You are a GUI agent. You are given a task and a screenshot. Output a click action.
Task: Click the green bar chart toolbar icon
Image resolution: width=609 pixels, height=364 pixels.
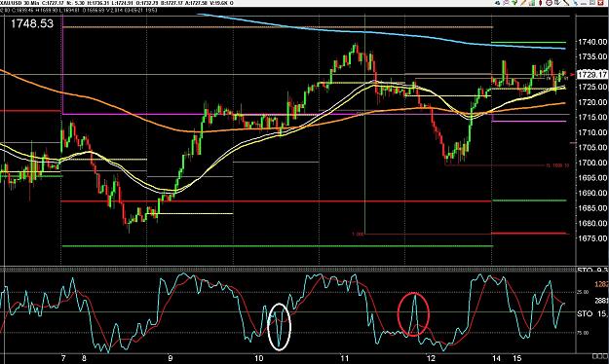pos(532,3)
